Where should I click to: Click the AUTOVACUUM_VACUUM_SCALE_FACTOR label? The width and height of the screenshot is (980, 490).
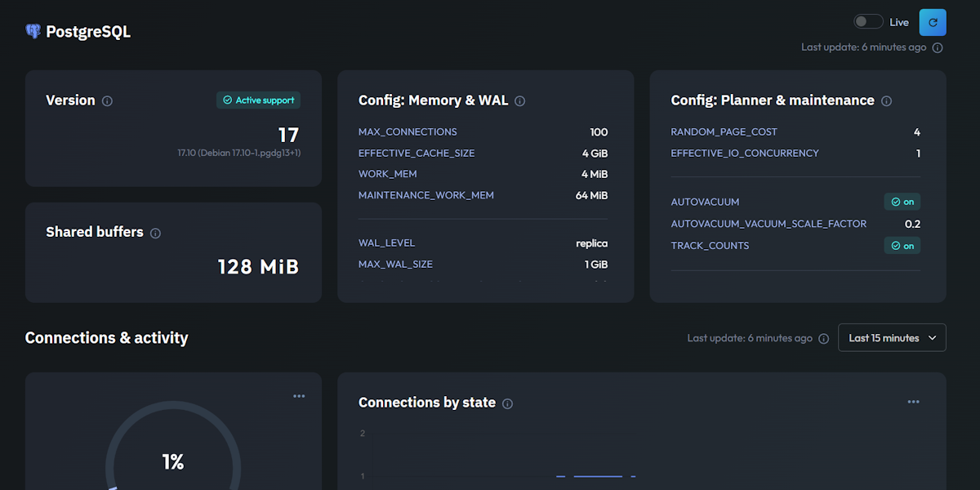tap(768, 224)
